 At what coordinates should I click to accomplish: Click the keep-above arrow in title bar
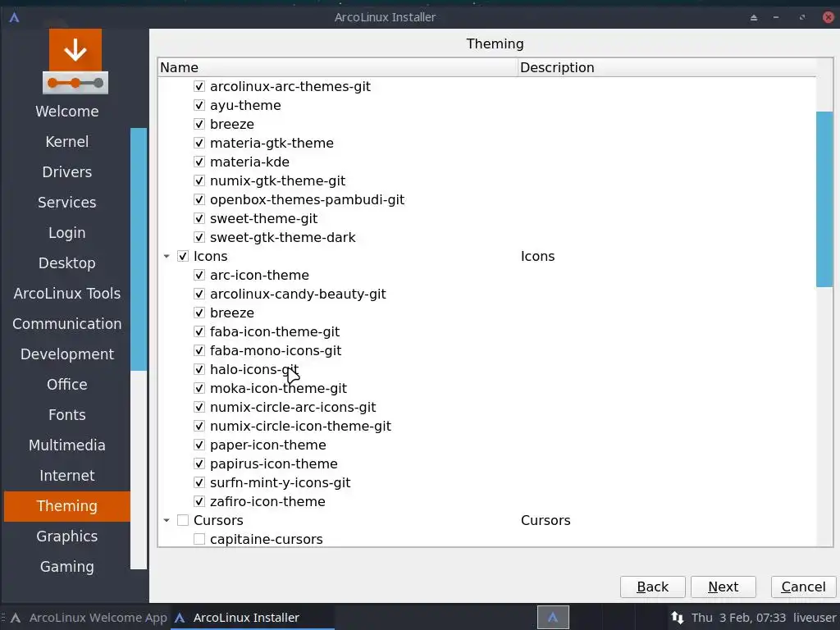tap(754, 17)
